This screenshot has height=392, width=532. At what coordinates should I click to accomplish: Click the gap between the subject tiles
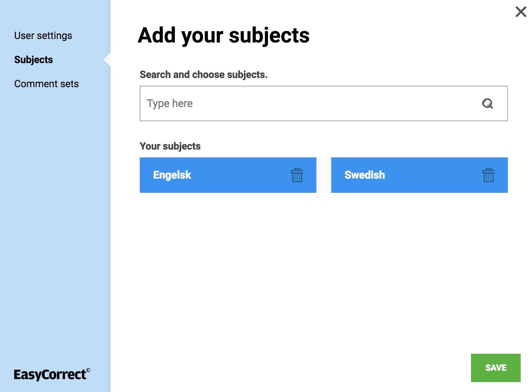click(x=324, y=175)
